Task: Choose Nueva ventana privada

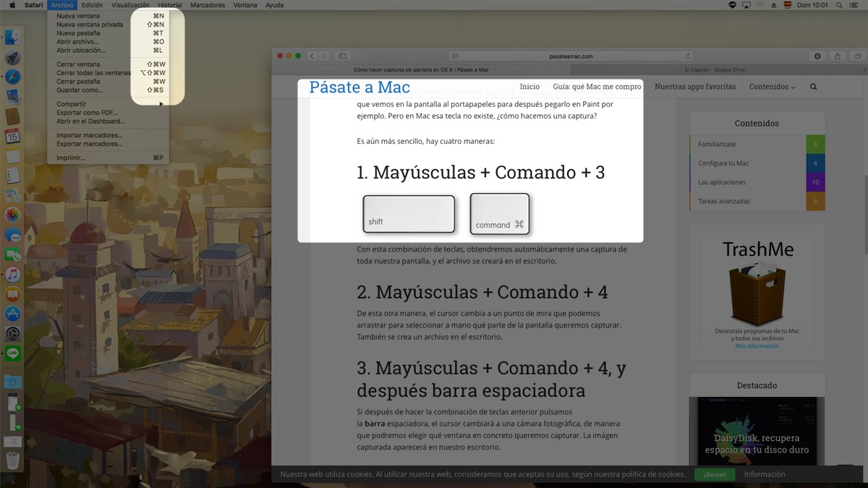Action: tap(109, 25)
